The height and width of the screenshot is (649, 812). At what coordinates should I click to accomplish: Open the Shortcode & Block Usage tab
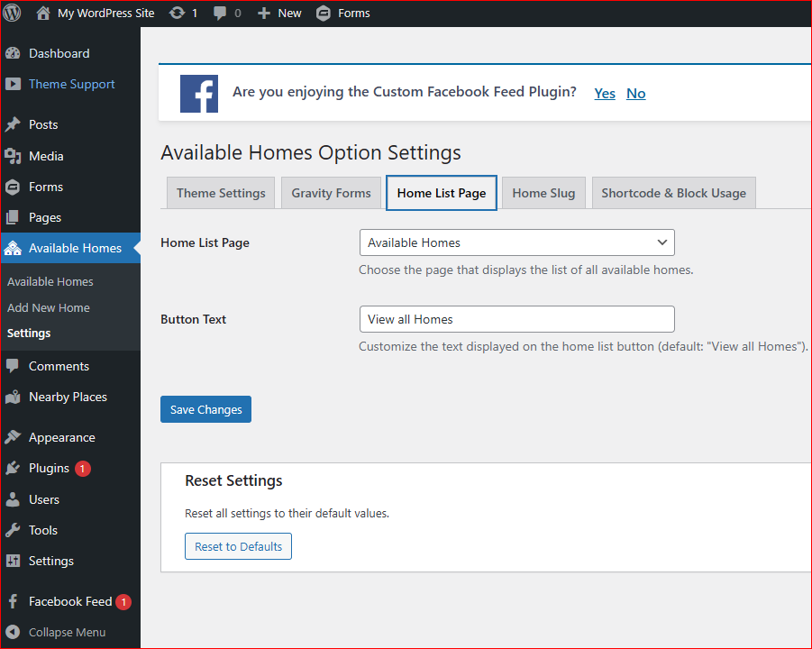tap(674, 193)
